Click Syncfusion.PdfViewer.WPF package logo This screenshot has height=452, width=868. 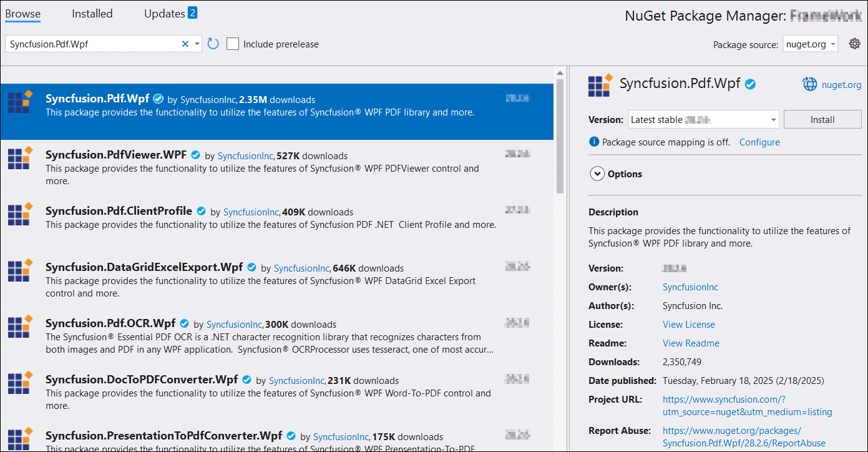pos(20,158)
